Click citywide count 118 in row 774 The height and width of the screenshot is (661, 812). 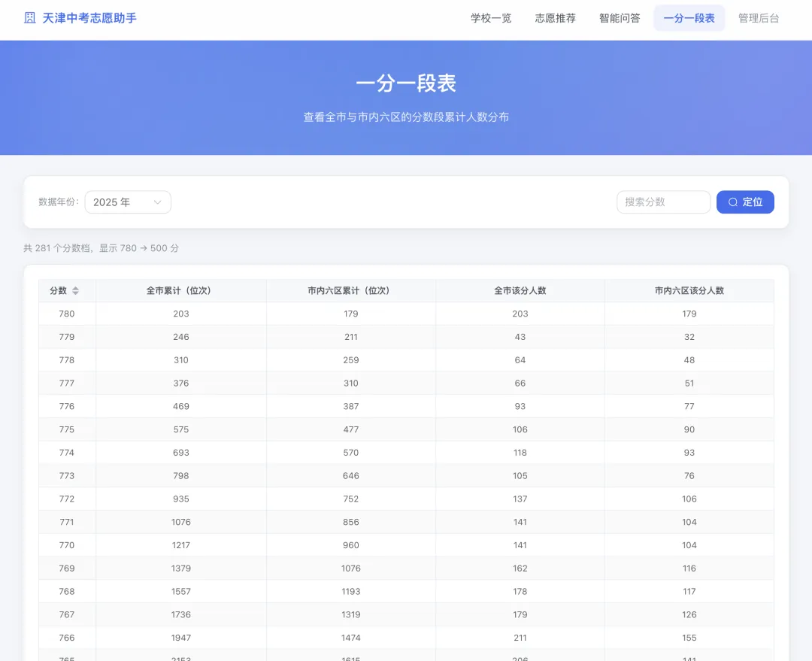click(x=520, y=453)
